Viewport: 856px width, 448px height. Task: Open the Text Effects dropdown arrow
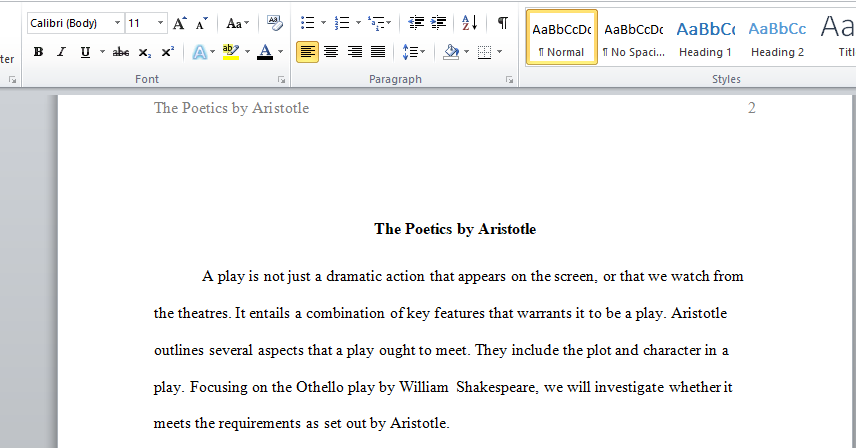pos(212,52)
